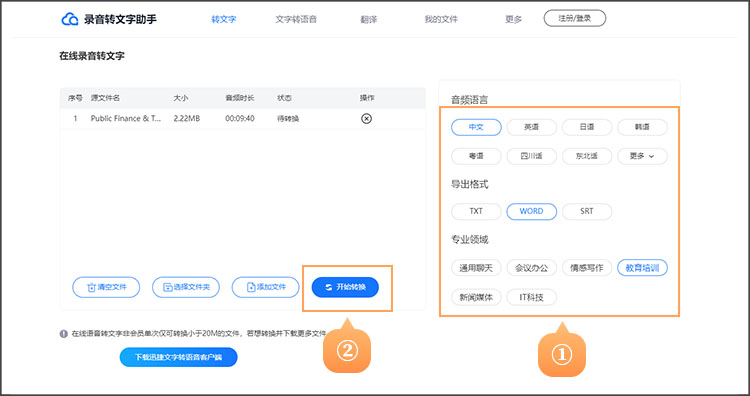Click the 注册/登录 button
The height and width of the screenshot is (396, 750).
[575, 19]
